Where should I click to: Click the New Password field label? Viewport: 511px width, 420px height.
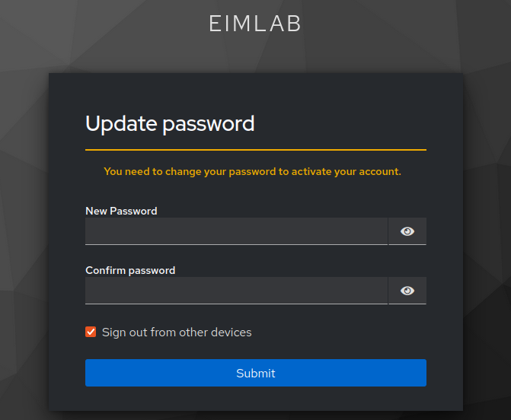tap(121, 211)
